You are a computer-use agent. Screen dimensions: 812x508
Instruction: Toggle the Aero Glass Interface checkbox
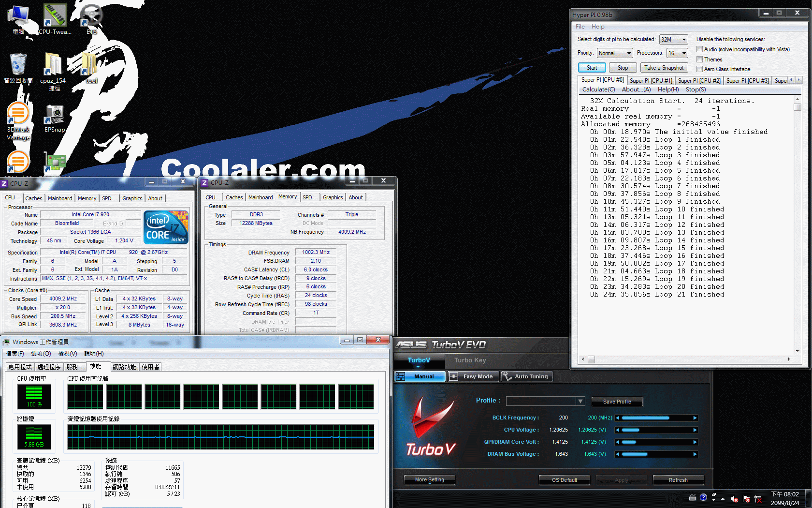699,69
